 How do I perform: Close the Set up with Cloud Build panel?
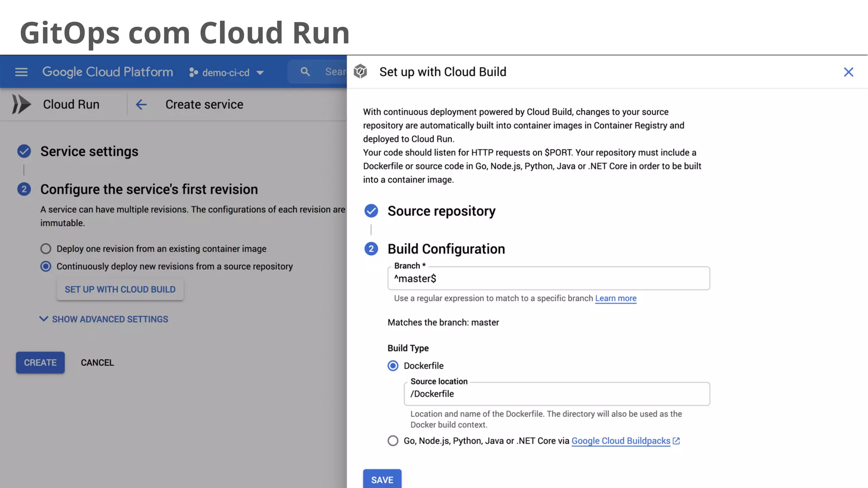click(849, 72)
